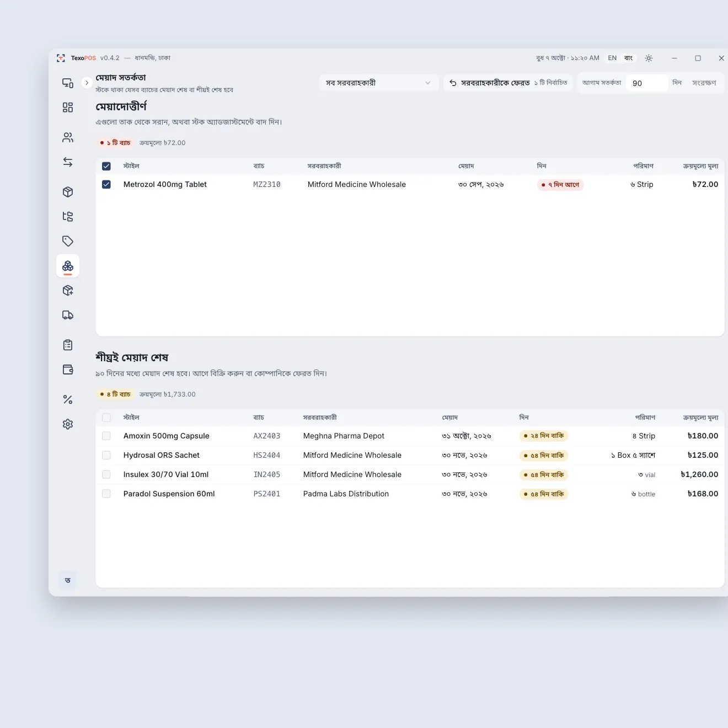This screenshot has width=728, height=728.
Task: Open the price tag icon in sidebar
Action: point(68,241)
